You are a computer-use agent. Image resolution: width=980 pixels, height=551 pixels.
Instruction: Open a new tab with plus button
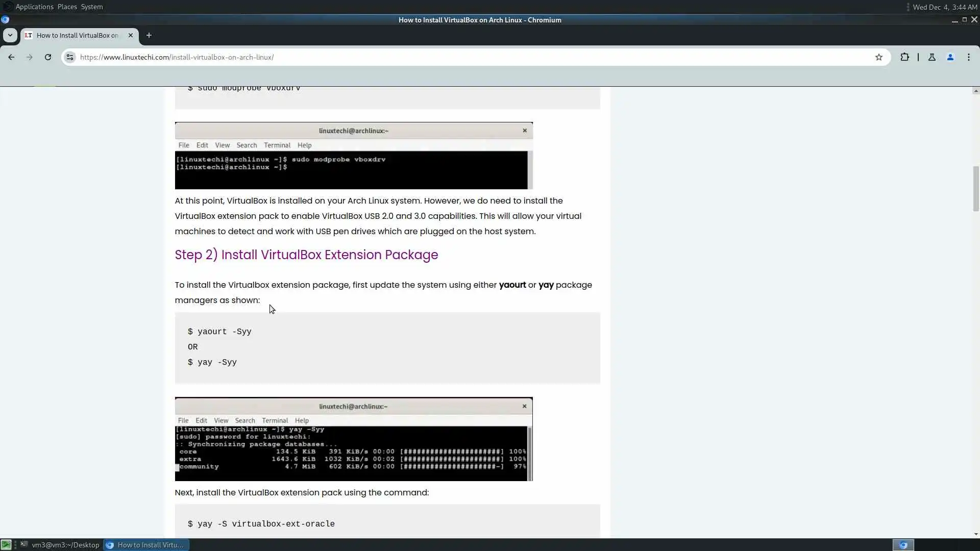click(x=149, y=35)
